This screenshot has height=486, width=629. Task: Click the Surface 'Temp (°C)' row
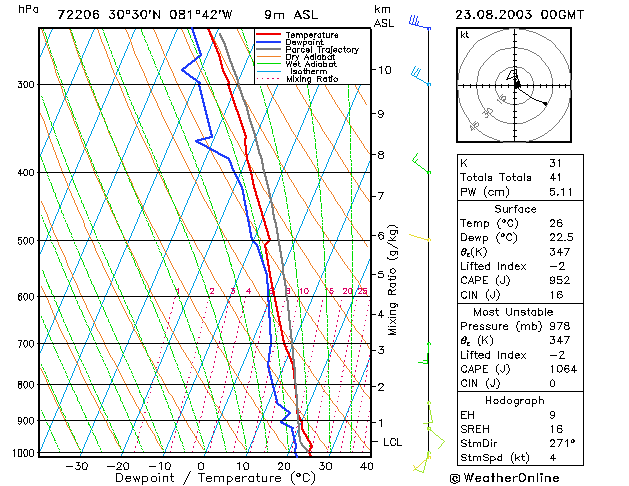point(520,223)
